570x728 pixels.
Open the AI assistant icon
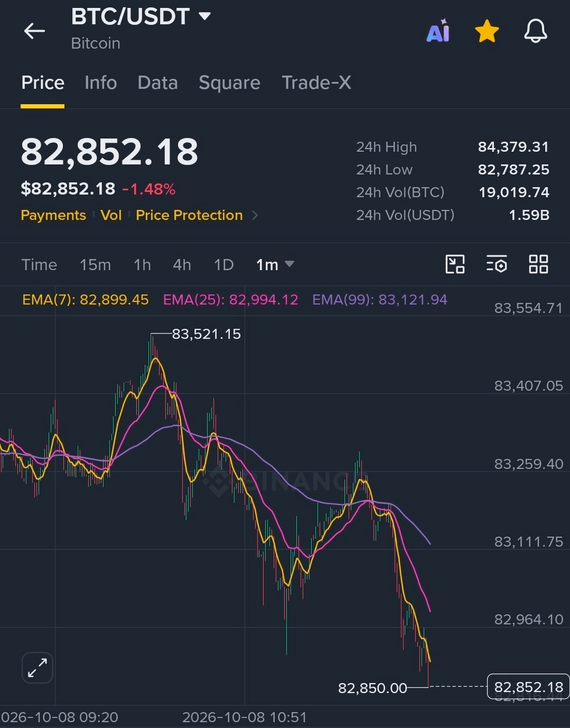tap(438, 31)
